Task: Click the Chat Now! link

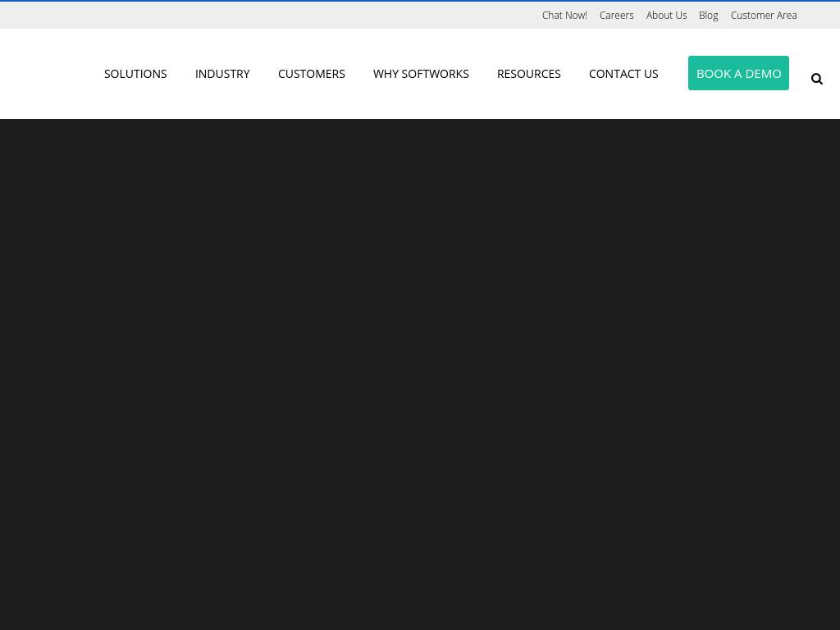Action: (x=564, y=16)
